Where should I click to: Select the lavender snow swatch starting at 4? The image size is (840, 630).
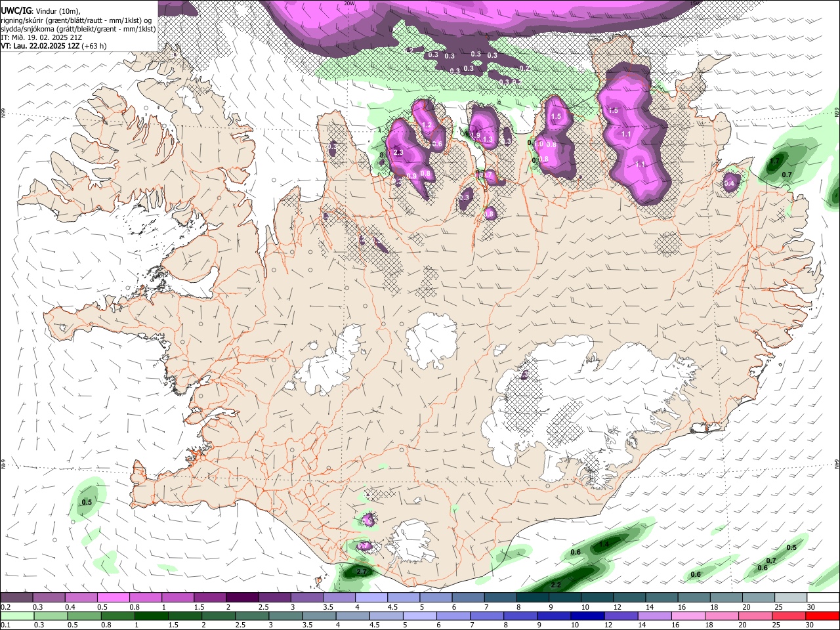click(371, 597)
